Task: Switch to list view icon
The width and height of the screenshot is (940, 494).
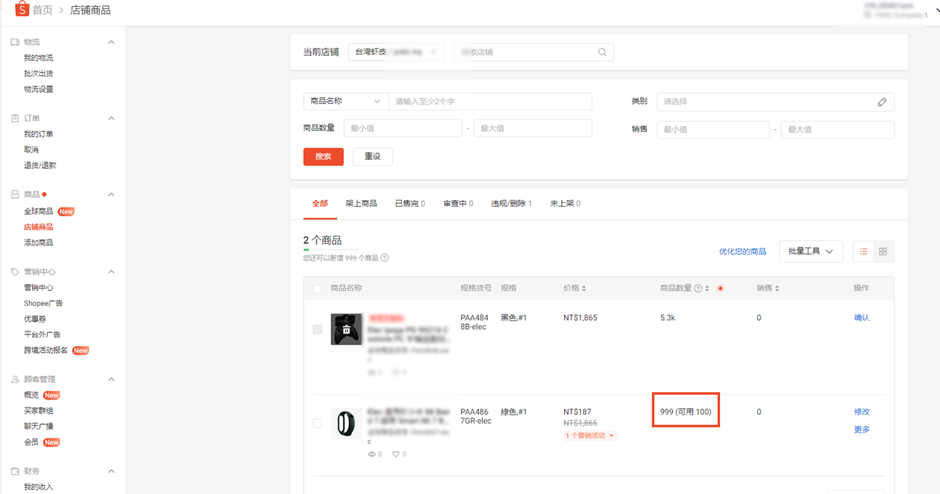Action: coord(863,252)
